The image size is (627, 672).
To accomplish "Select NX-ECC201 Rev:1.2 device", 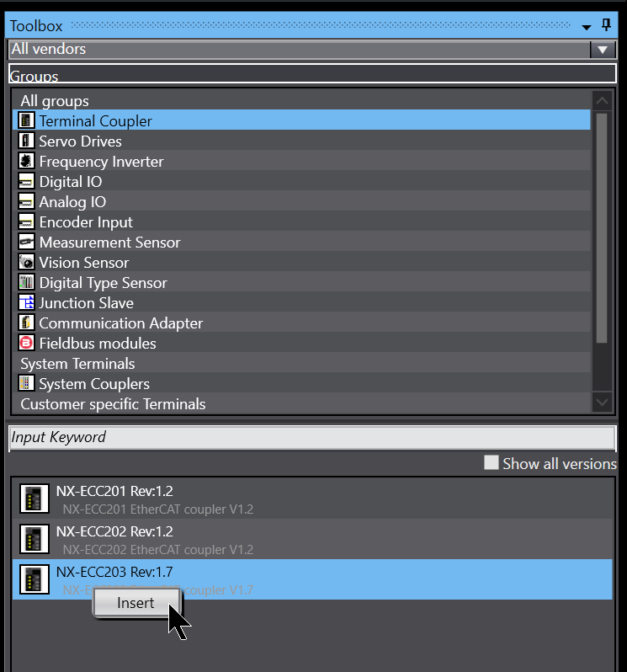I will [x=312, y=499].
